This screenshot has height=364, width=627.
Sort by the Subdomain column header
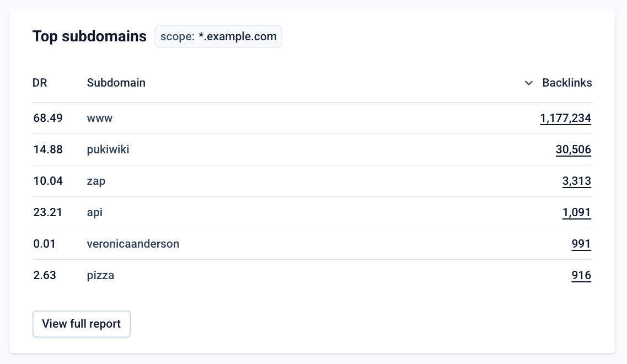[x=116, y=83]
